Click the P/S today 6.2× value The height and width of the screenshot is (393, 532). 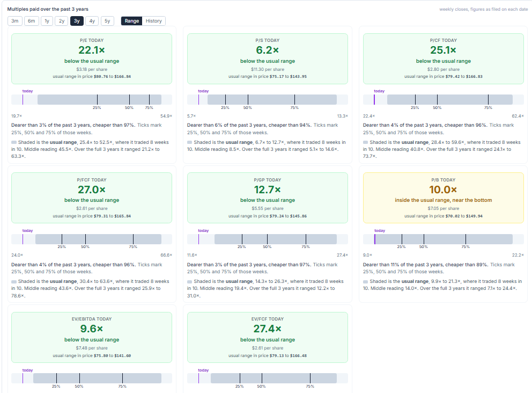coord(268,50)
